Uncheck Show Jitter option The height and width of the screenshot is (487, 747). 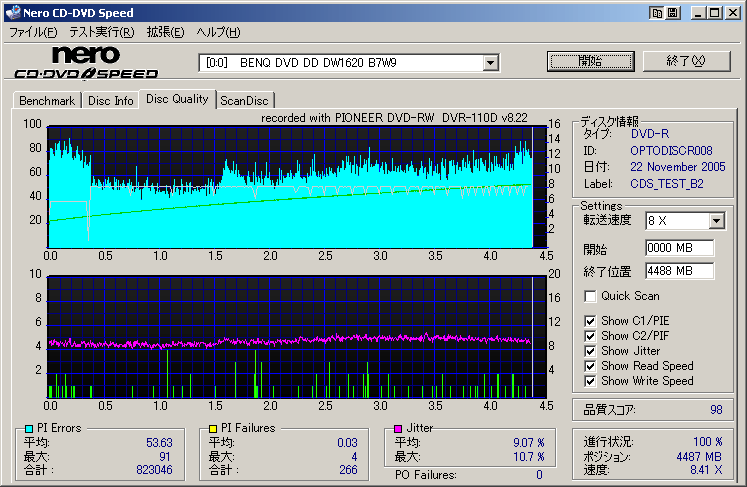tap(590, 351)
